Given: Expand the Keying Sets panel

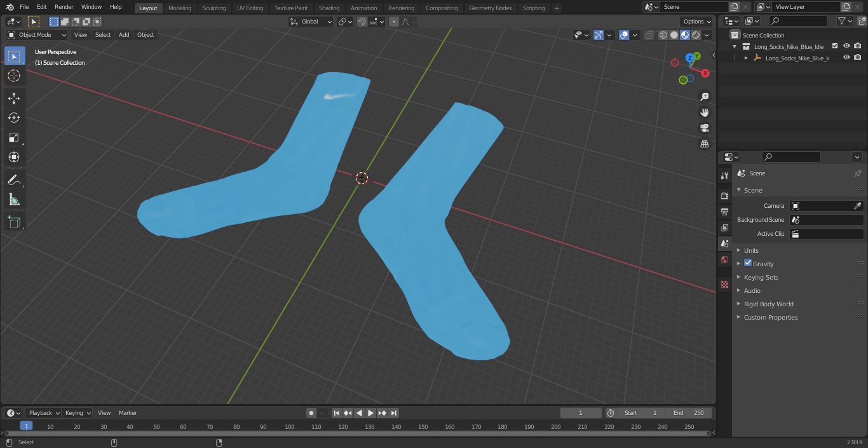Looking at the screenshot, I should coord(761,277).
